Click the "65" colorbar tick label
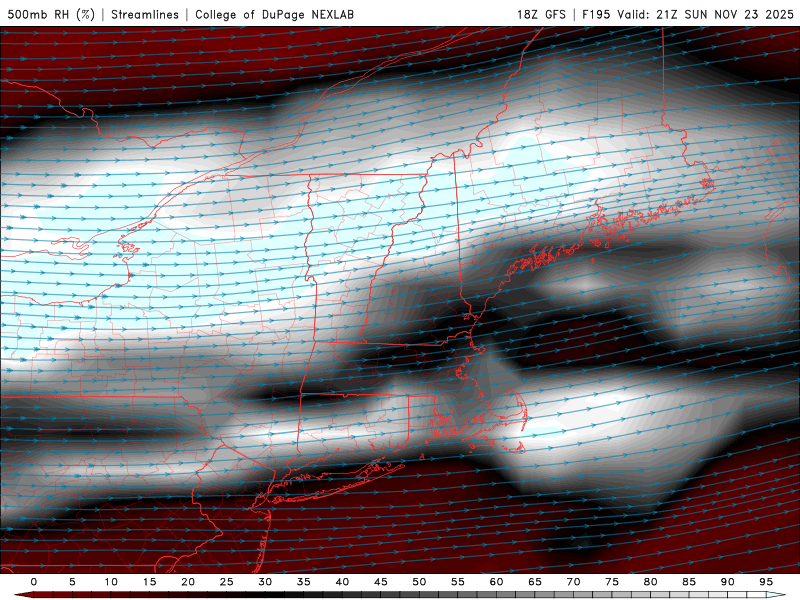800x600 pixels. tap(535, 582)
